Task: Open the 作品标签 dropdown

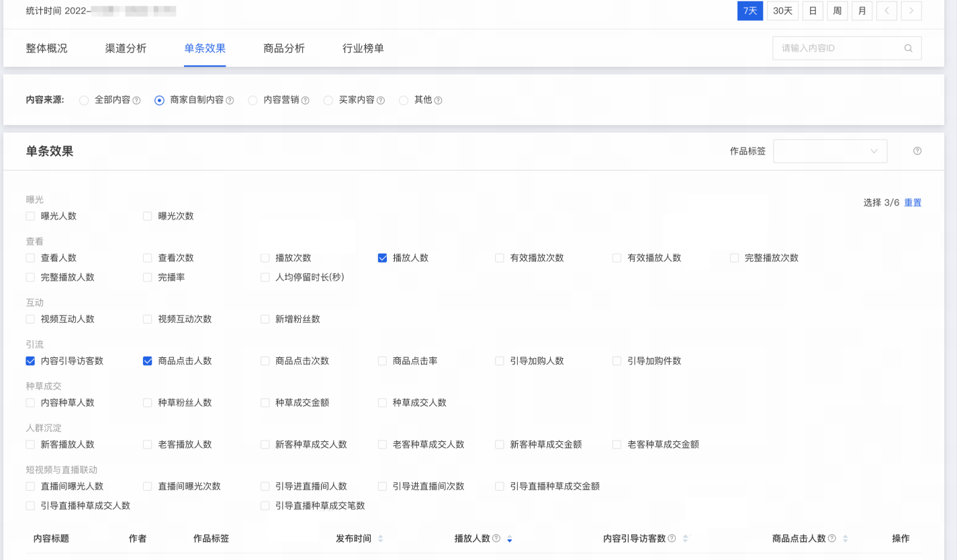Action: tap(830, 151)
